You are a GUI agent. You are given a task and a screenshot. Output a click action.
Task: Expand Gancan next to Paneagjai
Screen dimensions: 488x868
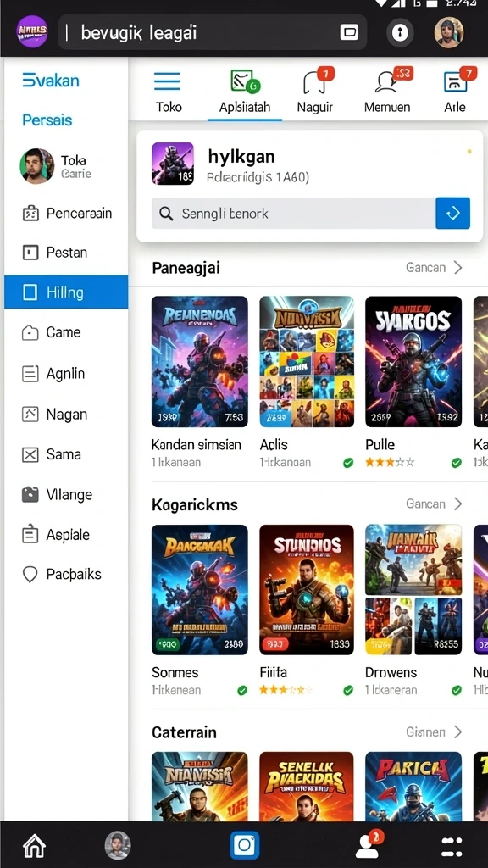tap(434, 268)
